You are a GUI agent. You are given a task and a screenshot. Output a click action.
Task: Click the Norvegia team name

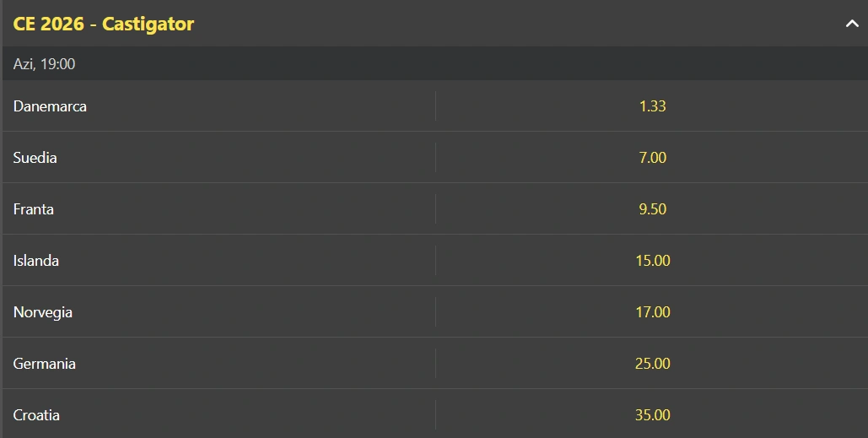click(43, 312)
